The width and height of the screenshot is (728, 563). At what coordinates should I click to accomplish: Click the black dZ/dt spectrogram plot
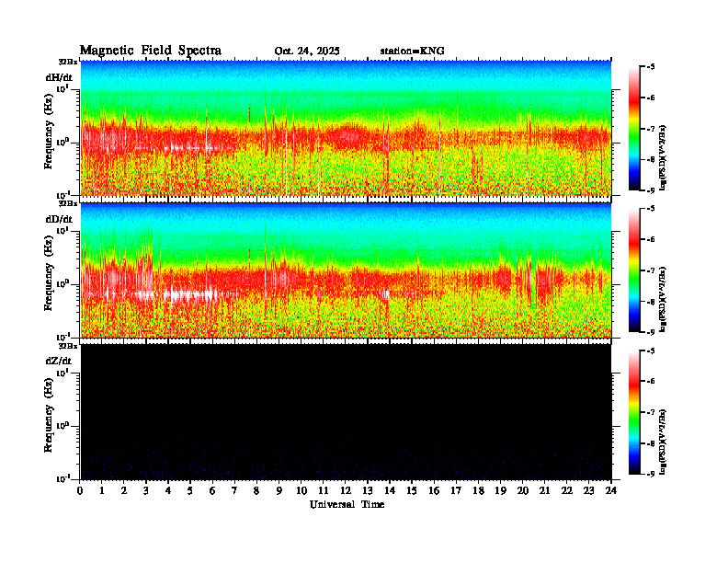tap(346, 412)
